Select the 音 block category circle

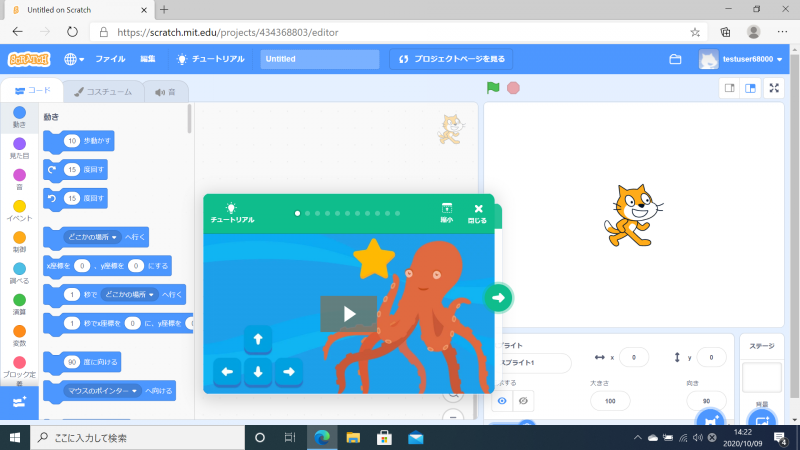19,175
